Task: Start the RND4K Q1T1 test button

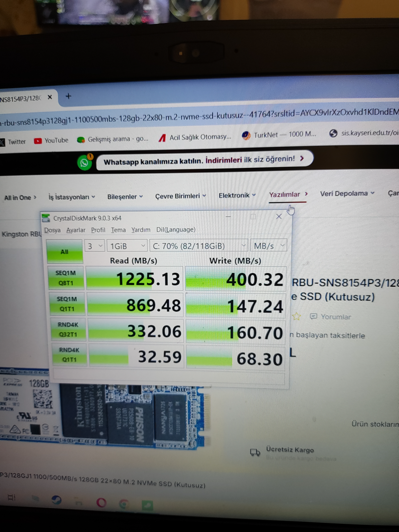Action: [69, 355]
